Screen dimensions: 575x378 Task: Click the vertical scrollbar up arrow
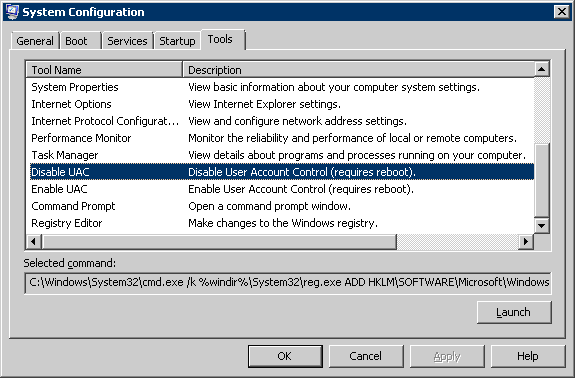tap(542, 69)
